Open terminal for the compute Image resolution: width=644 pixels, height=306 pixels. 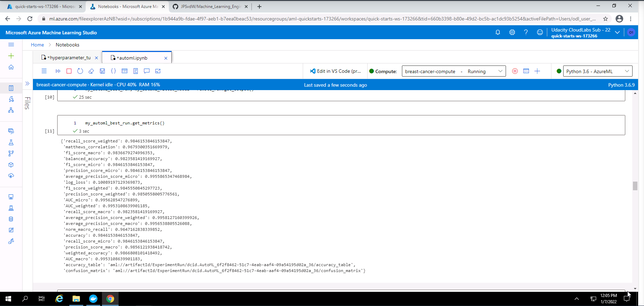point(526,71)
